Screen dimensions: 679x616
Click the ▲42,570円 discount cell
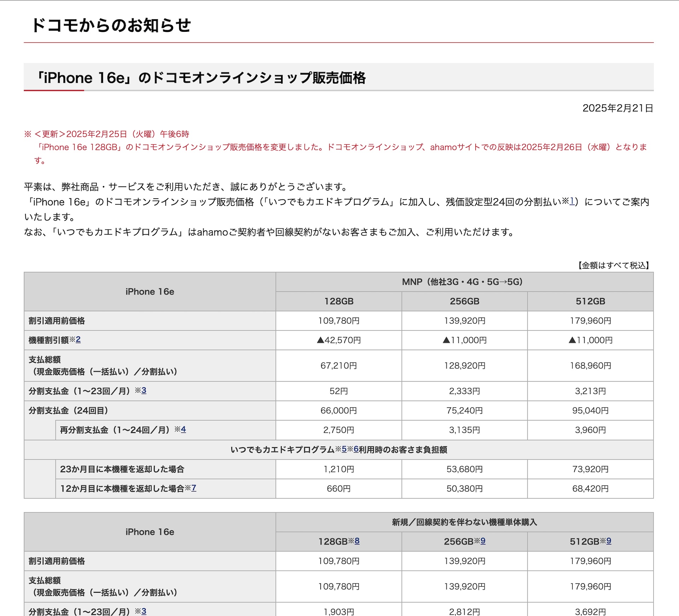coord(338,340)
